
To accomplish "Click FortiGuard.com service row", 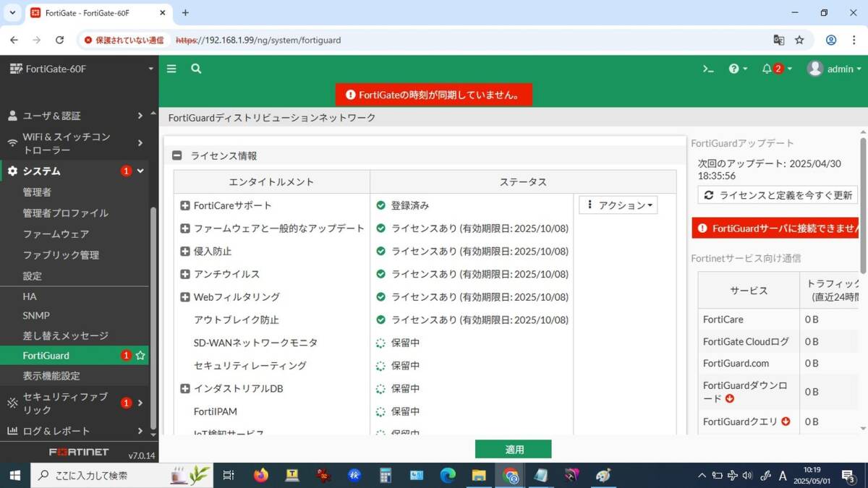I will [778, 364].
